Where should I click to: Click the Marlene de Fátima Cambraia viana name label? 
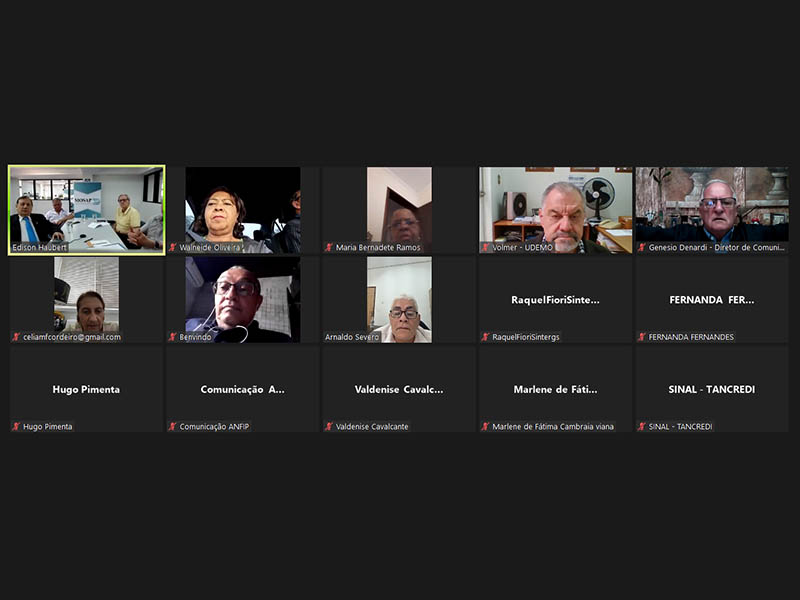pyautogui.click(x=553, y=426)
